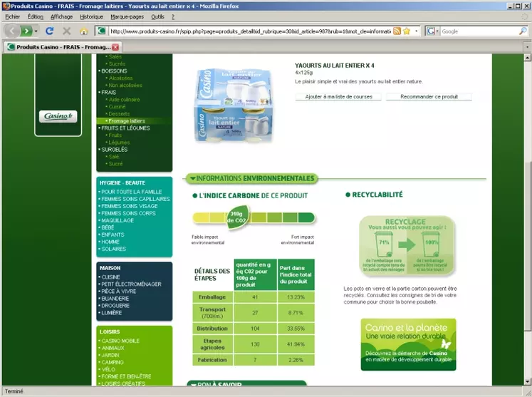Go to the Home page icon
The image size is (532, 397).
tap(84, 31)
